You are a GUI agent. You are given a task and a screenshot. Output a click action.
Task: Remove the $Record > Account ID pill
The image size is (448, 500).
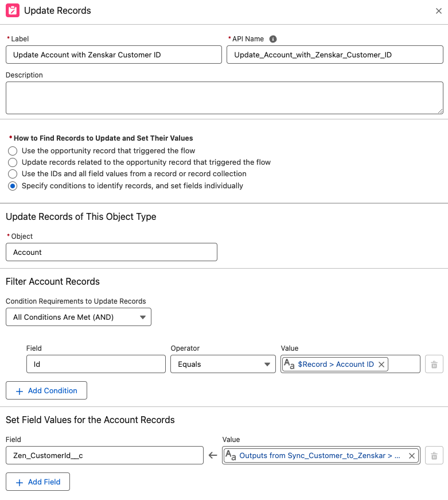click(381, 364)
